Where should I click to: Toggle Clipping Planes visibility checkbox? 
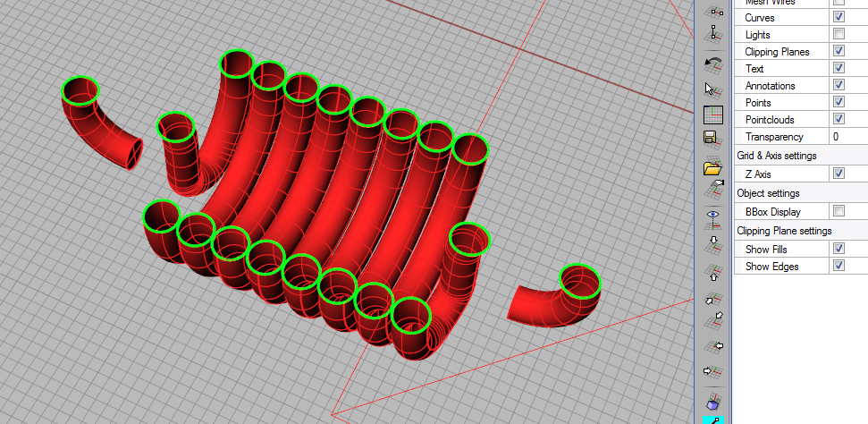(839, 51)
